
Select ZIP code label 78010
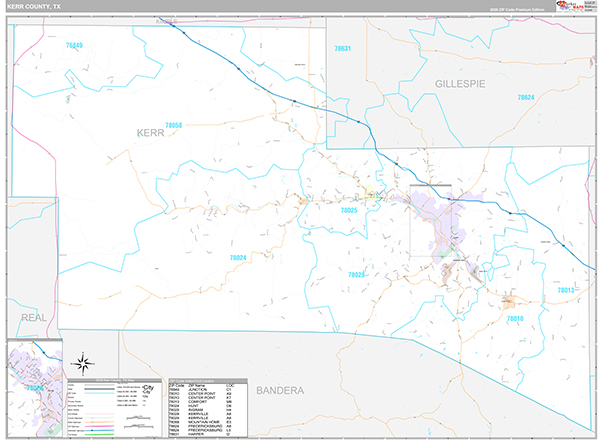pos(515,318)
